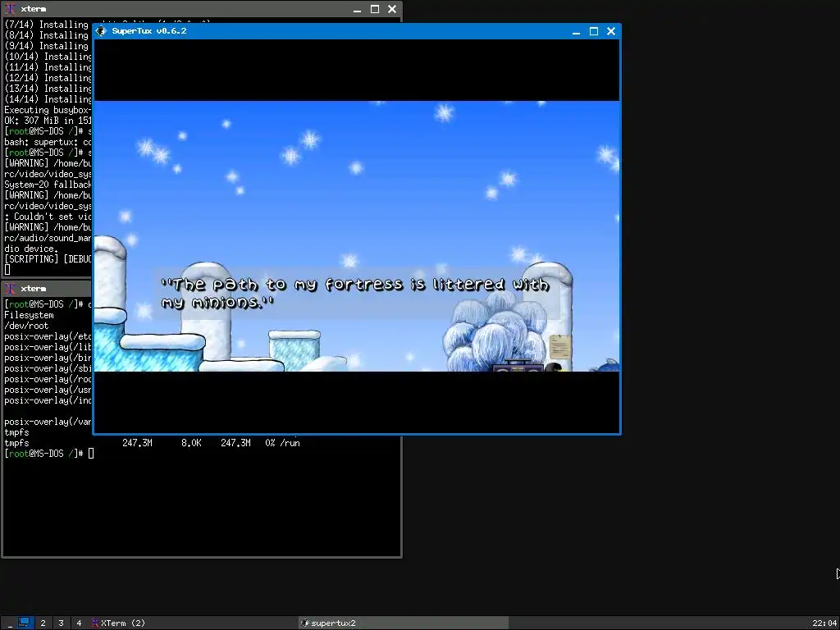Close the top xterm window
Viewport: 840px width, 630px height.
point(392,9)
